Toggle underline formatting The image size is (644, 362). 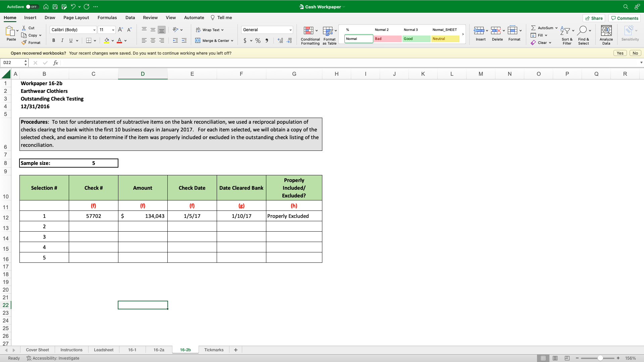coord(70,41)
